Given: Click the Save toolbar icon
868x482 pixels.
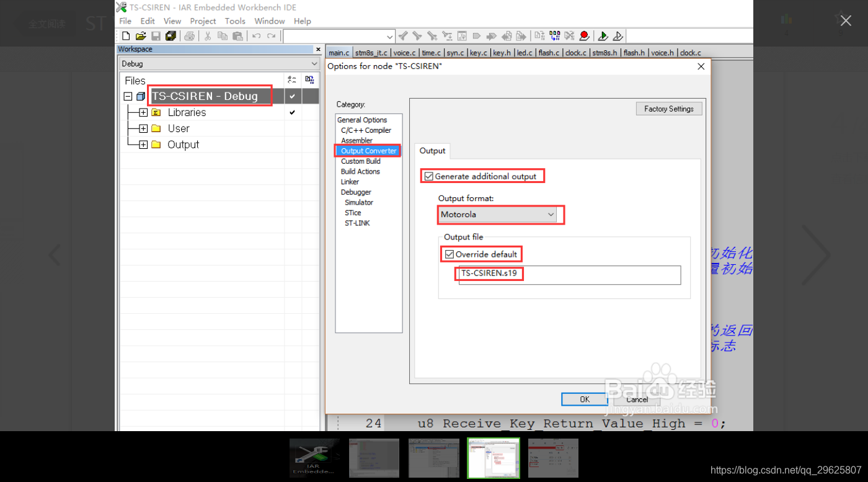Looking at the screenshot, I should pyautogui.click(x=156, y=36).
